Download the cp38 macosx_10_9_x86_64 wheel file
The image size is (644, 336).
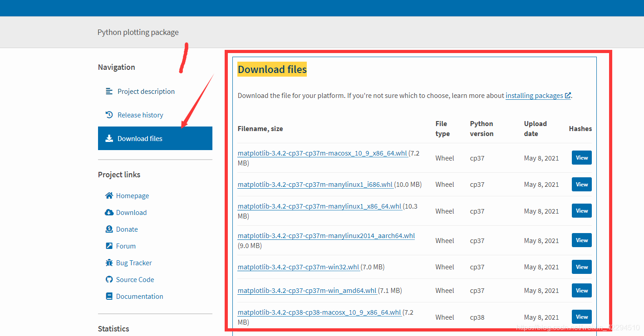(x=320, y=312)
